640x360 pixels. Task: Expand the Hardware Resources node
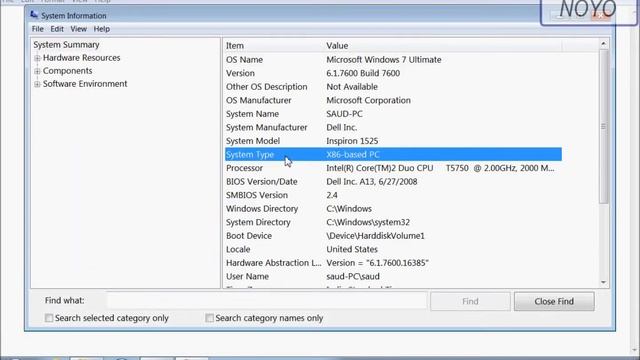pos(37,58)
